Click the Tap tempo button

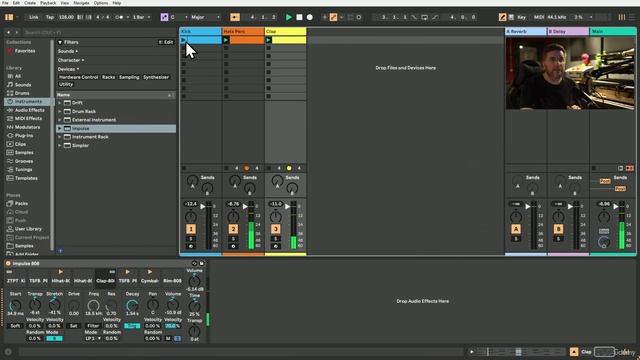[x=50, y=17]
